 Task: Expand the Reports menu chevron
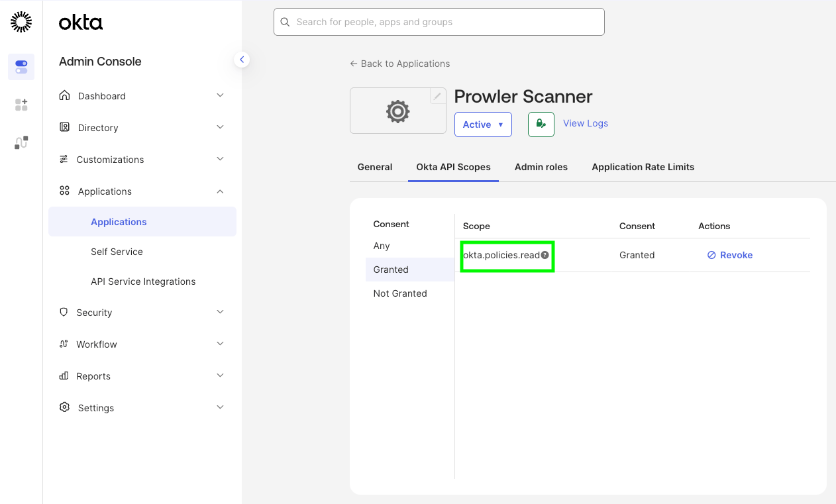click(220, 376)
